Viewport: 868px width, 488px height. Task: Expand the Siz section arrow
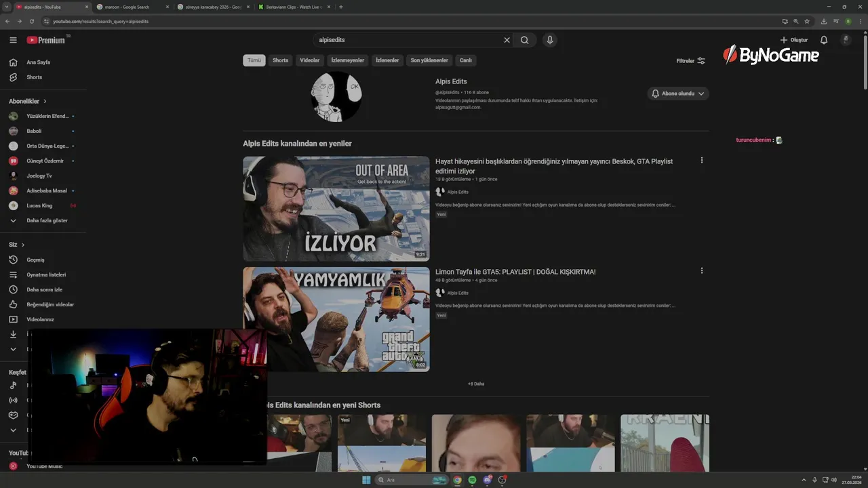[23, 245]
